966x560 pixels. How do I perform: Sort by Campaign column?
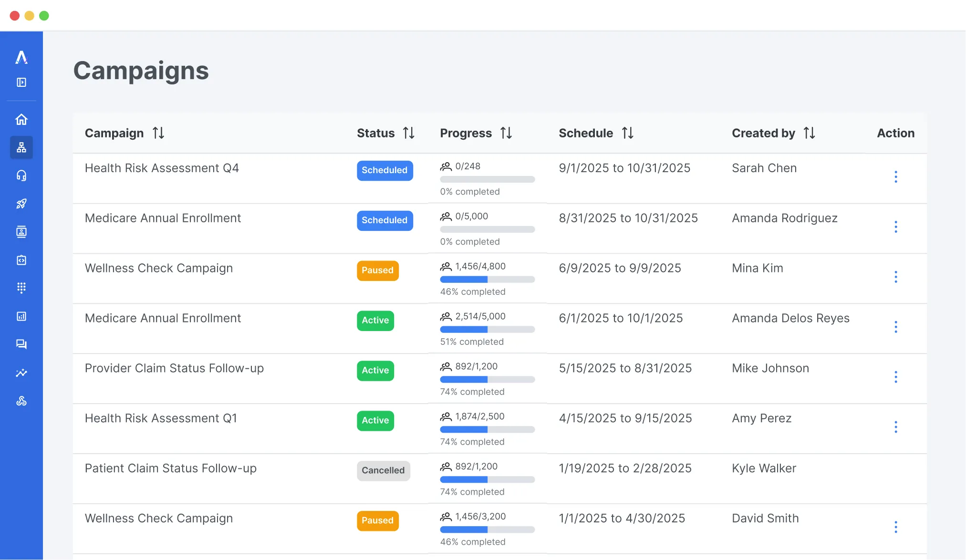158,133
